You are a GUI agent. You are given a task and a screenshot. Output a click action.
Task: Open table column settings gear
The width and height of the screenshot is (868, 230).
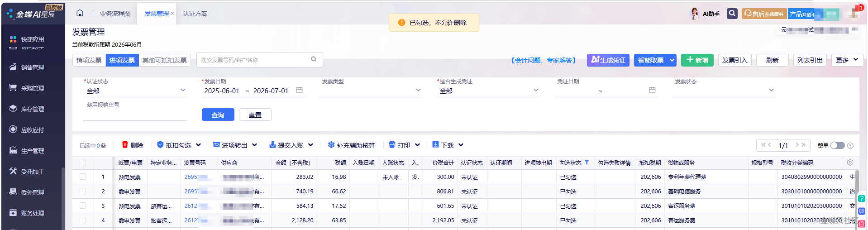(x=850, y=163)
